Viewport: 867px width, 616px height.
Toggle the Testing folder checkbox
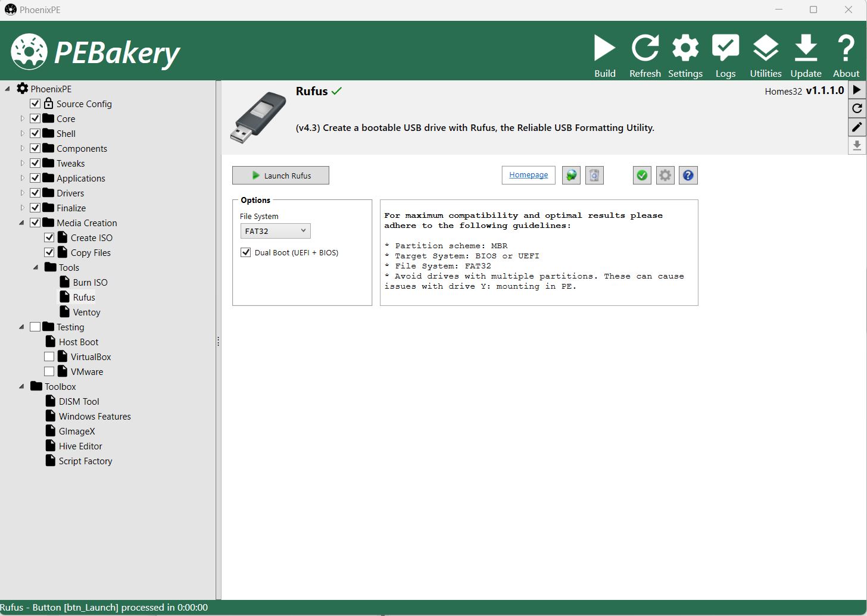pyautogui.click(x=35, y=327)
